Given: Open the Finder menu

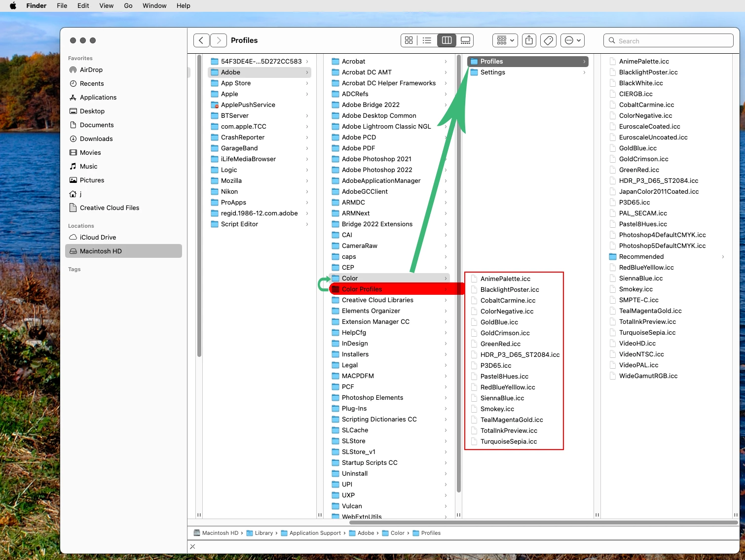Looking at the screenshot, I should pyautogui.click(x=36, y=6).
